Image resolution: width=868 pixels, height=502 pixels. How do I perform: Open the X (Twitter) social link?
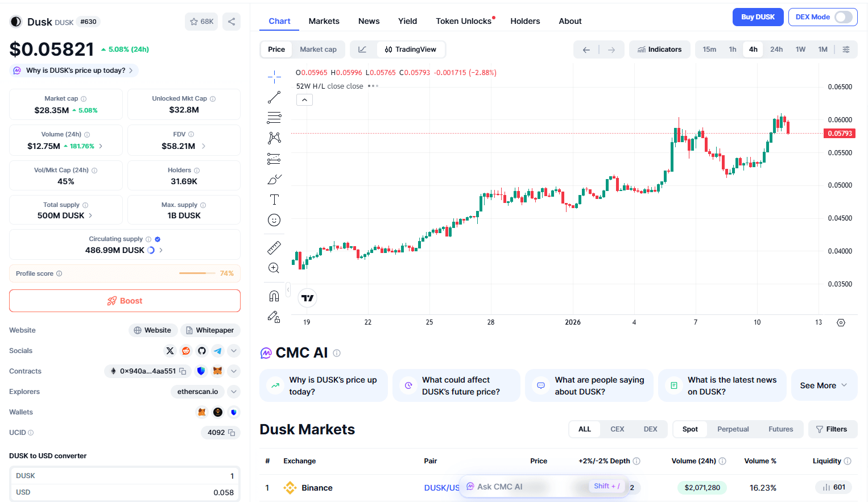click(170, 351)
